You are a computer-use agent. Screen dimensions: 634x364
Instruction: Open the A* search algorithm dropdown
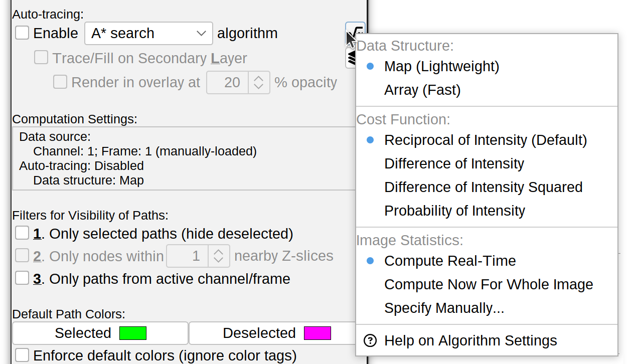click(x=148, y=34)
